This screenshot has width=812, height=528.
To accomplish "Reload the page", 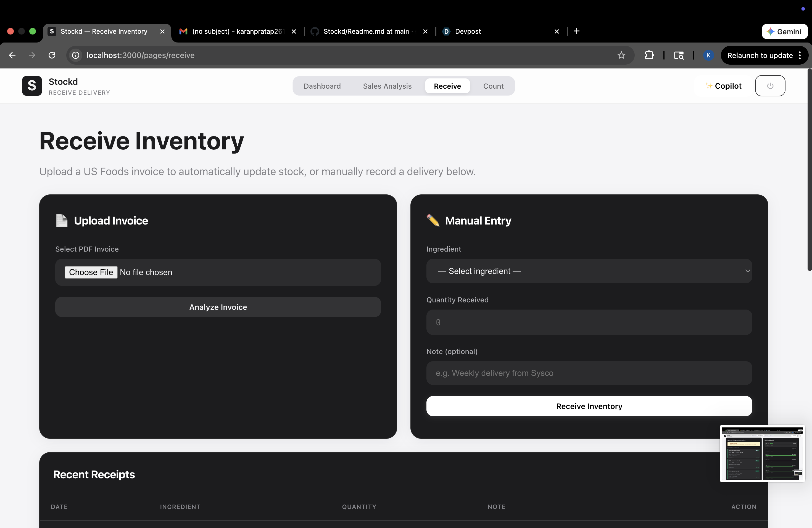I will (52, 55).
